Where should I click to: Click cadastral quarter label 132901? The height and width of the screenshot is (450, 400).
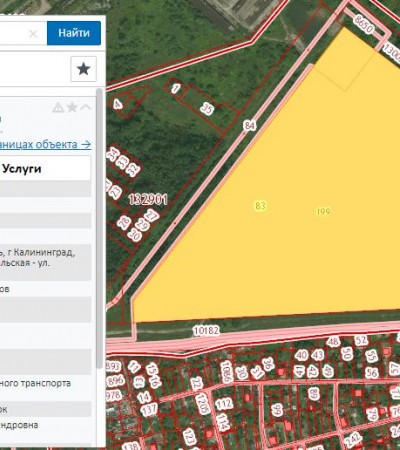click(x=148, y=199)
